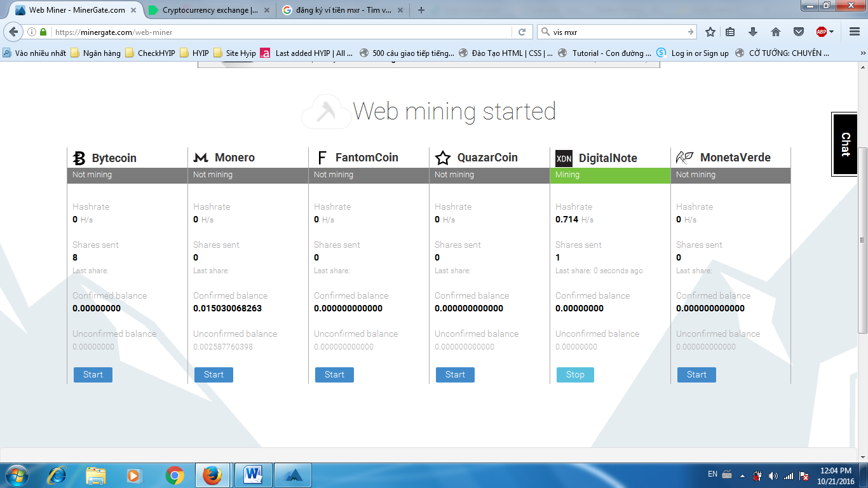
Task: Click the volume speaker tray icon
Action: (x=773, y=476)
